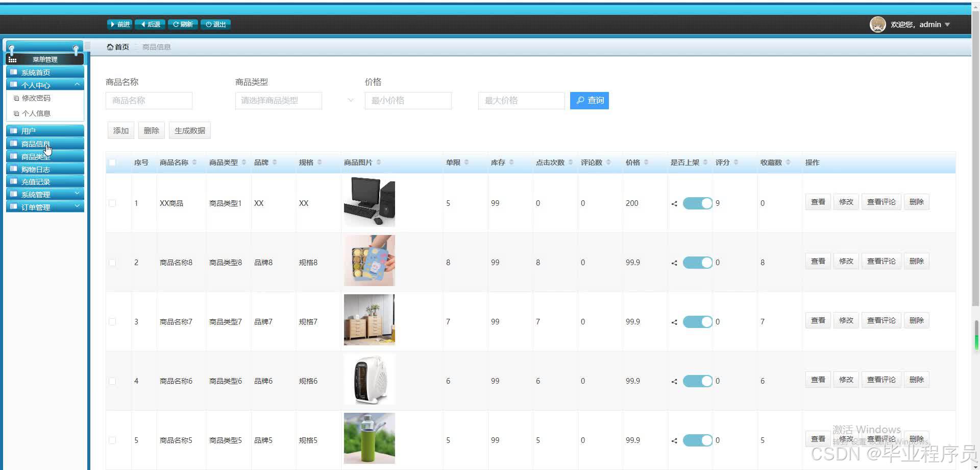Click the share icon in 商品名称7 row
This screenshot has width=980, height=470.
[674, 322]
